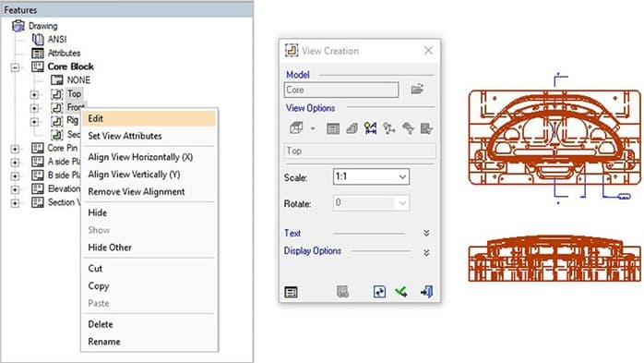Expand the Text section chevron
Screen dimensions: 644x363
[x=426, y=233]
